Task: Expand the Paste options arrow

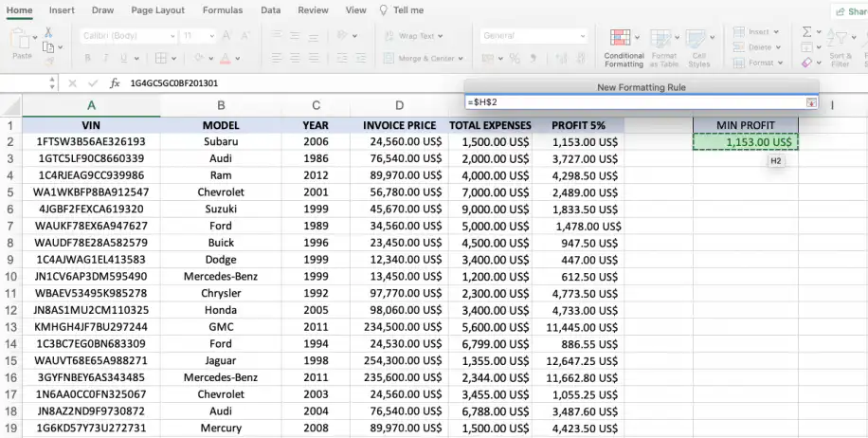Action: pyautogui.click(x=35, y=38)
